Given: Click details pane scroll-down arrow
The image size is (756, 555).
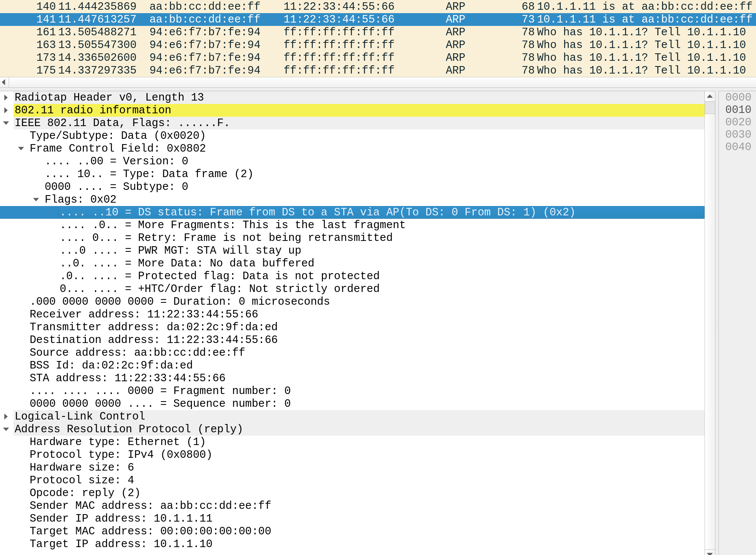Looking at the screenshot, I should click(710, 552).
